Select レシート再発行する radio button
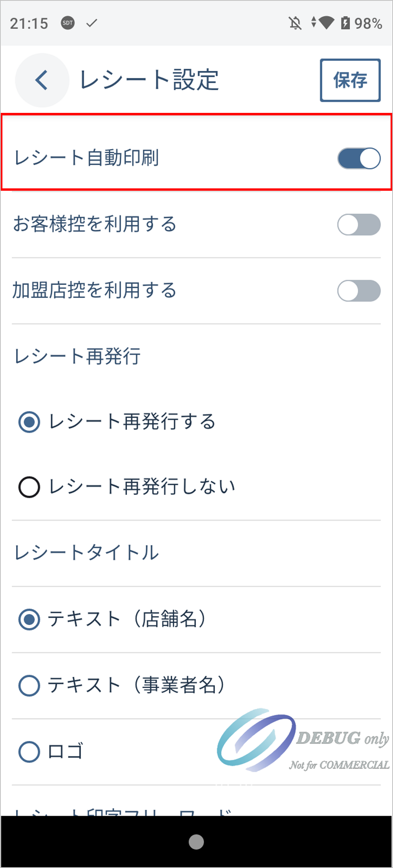 coord(29,422)
